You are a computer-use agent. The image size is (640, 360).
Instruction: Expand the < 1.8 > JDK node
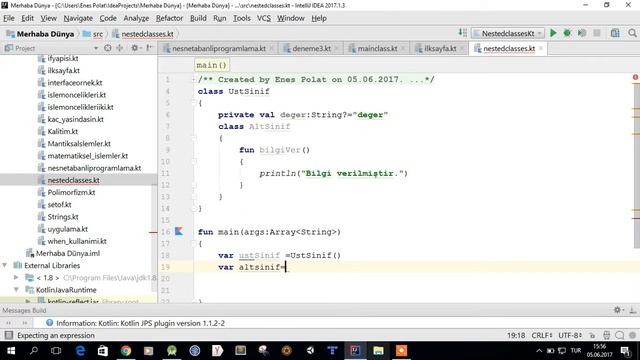pos(16,278)
